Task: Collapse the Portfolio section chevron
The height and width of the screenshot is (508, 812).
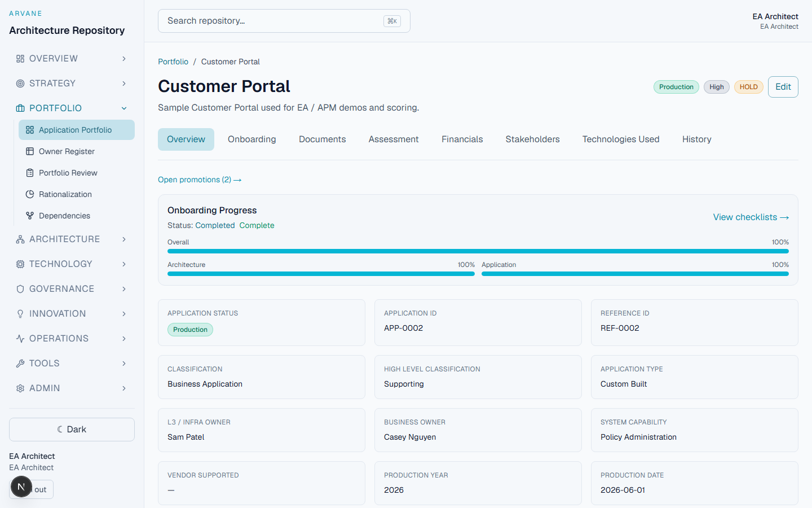Action: 124,108
